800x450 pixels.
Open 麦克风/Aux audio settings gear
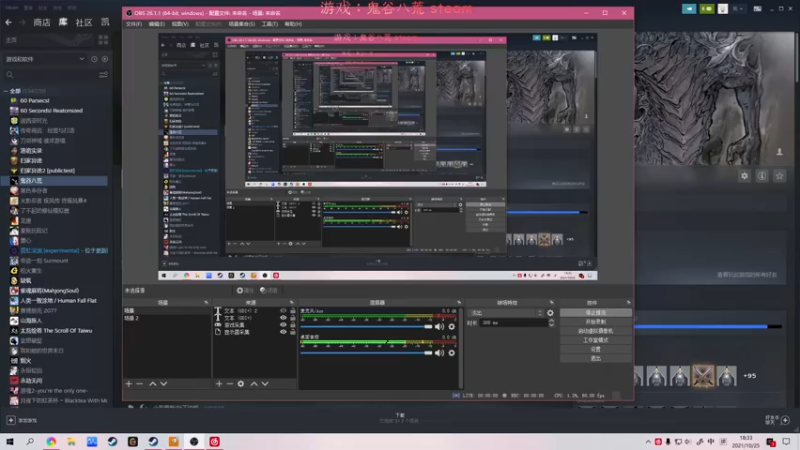[x=452, y=327]
